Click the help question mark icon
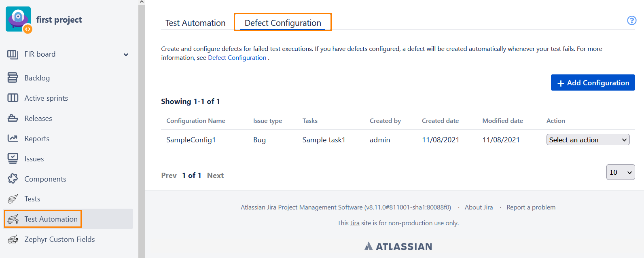Viewport: 644px width, 258px height. coord(631,21)
